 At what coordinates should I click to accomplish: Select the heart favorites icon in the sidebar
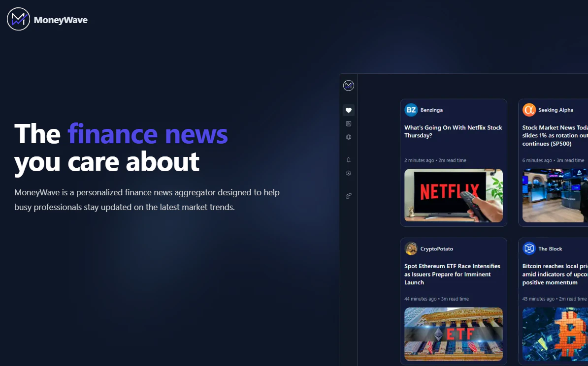348,110
